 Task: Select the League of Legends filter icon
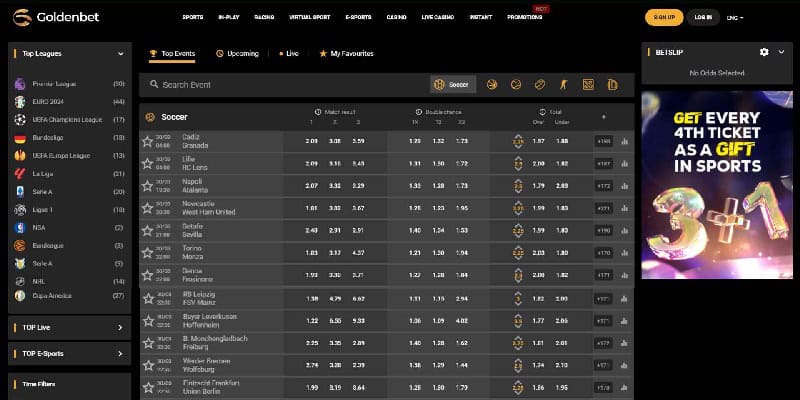point(612,85)
